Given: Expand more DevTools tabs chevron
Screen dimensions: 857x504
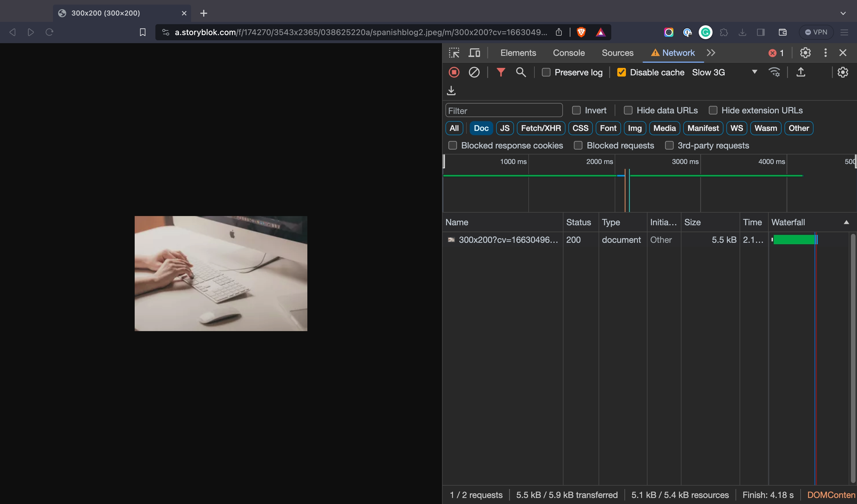Looking at the screenshot, I should 711,53.
